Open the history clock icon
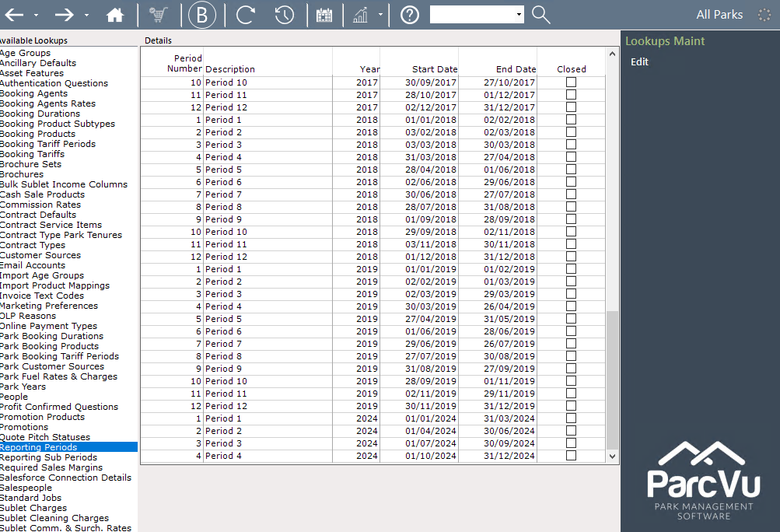The image size is (780, 532). coord(284,15)
